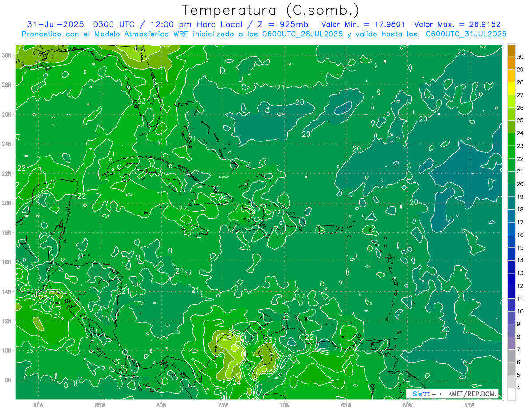Image resolution: width=532 pixels, height=411 pixels.
Task: Click the "18N" latitude axis label
Action: point(7,232)
